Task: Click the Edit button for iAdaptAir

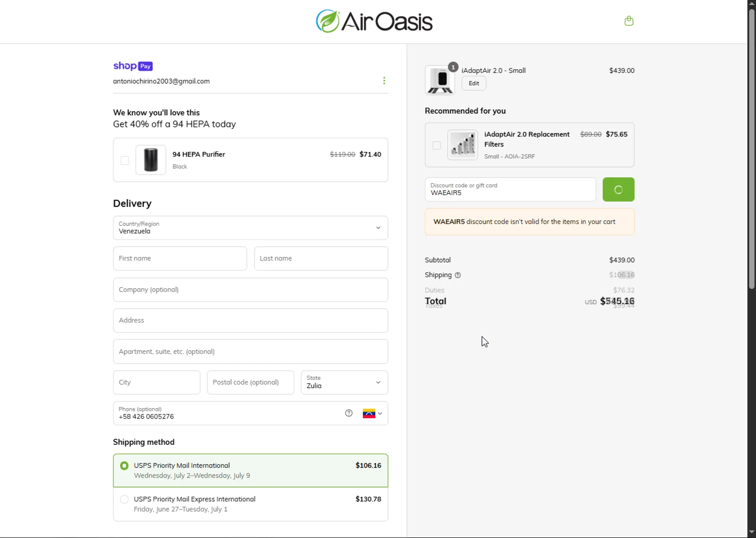Action: (474, 83)
